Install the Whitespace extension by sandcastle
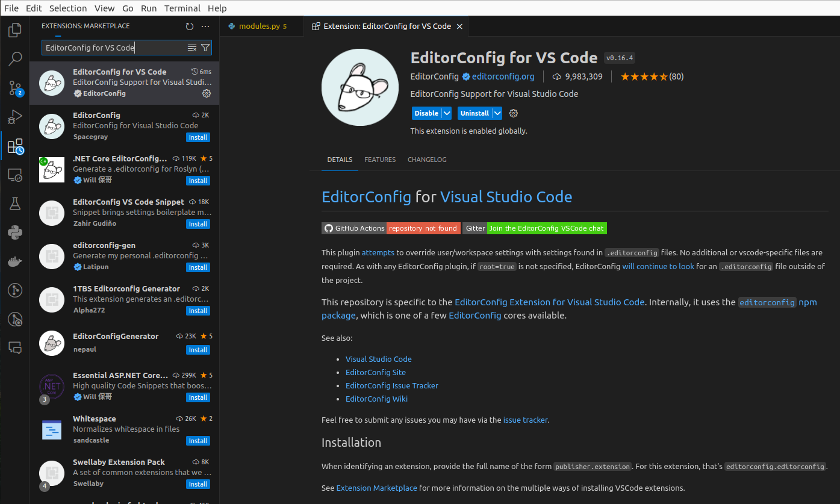The image size is (840, 504). [198, 440]
